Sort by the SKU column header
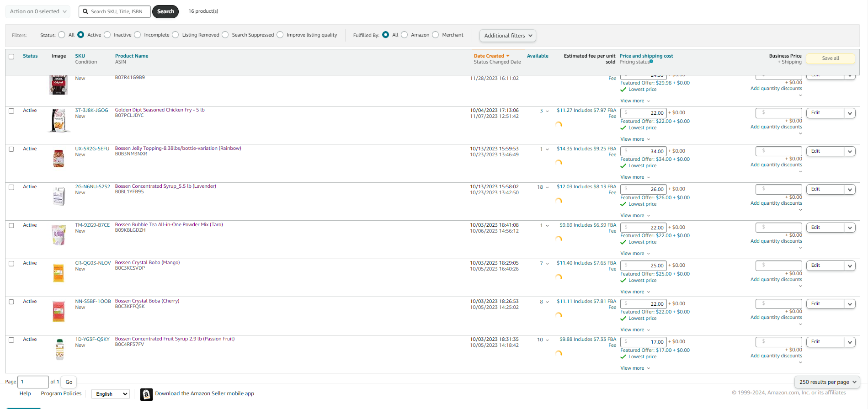This screenshot has width=868, height=409. pyautogui.click(x=80, y=56)
